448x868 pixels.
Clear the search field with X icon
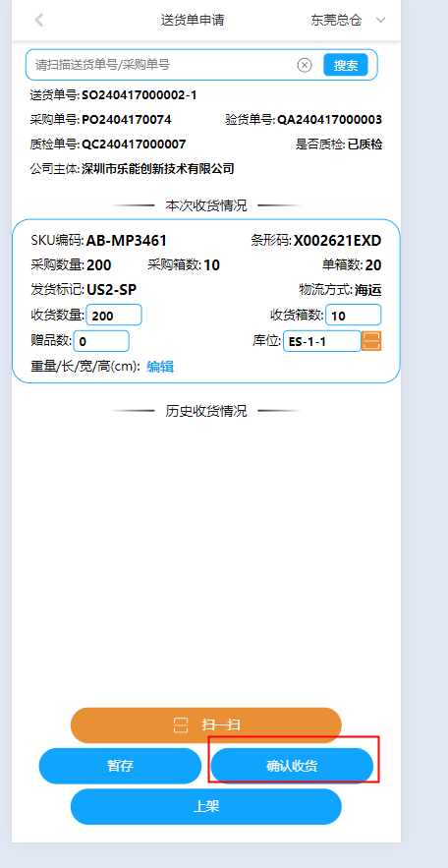tap(305, 65)
